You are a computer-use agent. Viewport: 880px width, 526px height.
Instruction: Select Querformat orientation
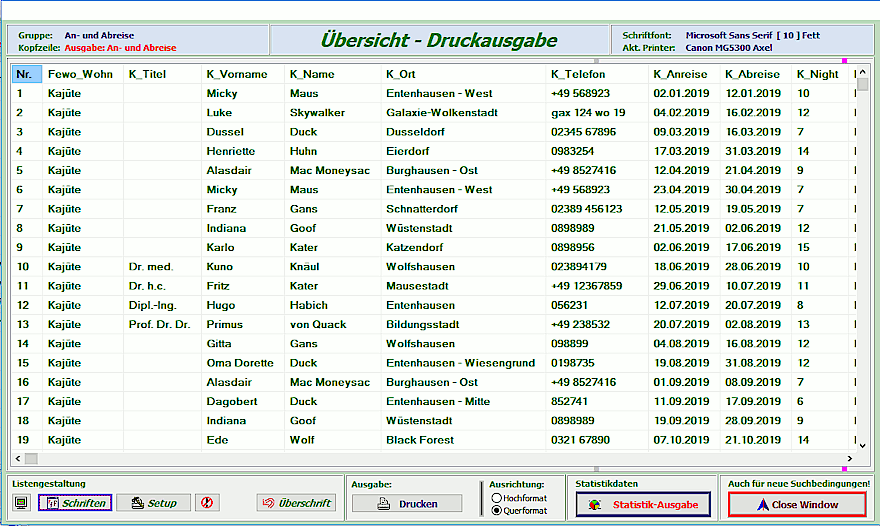coord(497,510)
